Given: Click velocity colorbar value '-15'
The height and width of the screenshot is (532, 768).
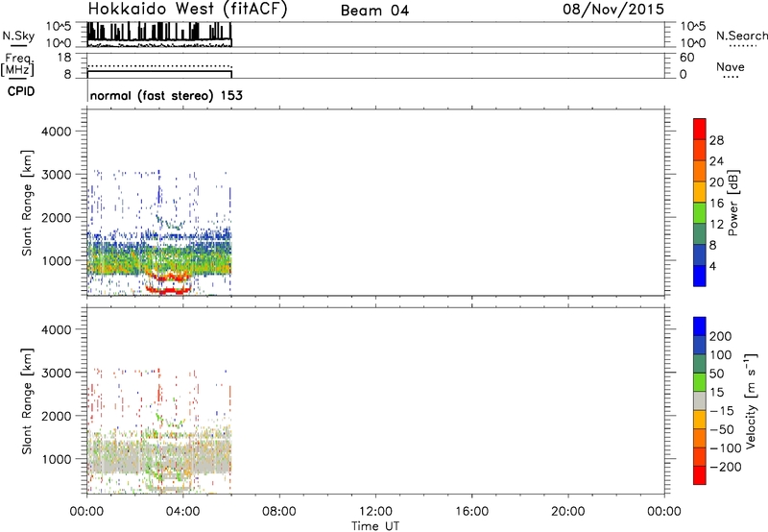Looking at the screenshot, I should point(722,411).
